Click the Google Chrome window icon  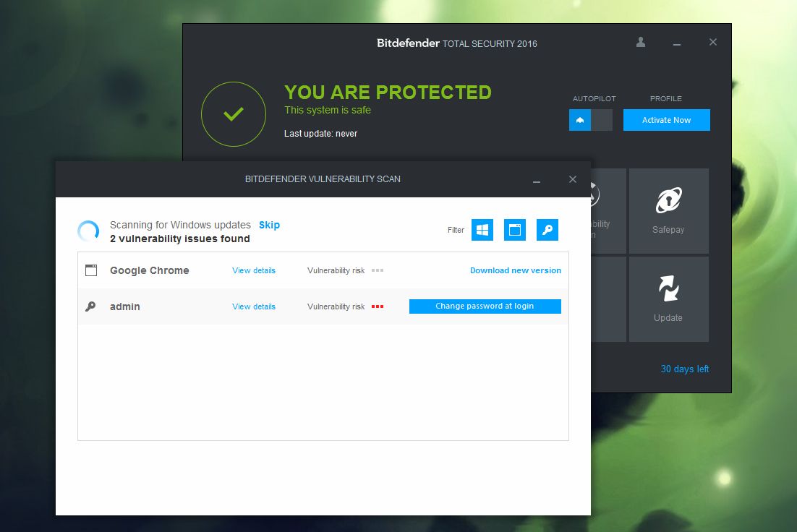(x=91, y=270)
